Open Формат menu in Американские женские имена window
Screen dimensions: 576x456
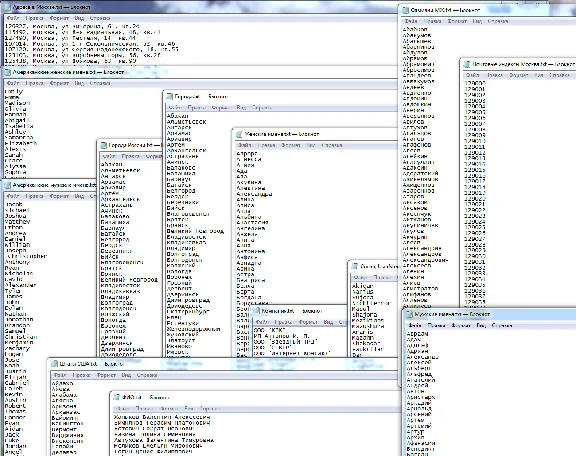coord(59,83)
